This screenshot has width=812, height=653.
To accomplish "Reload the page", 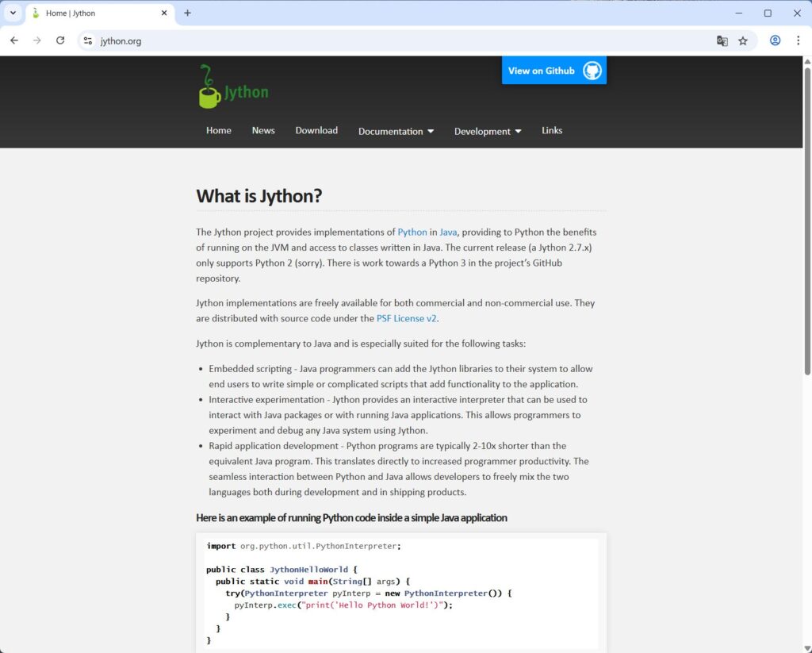I will pyautogui.click(x=60, y=40).
